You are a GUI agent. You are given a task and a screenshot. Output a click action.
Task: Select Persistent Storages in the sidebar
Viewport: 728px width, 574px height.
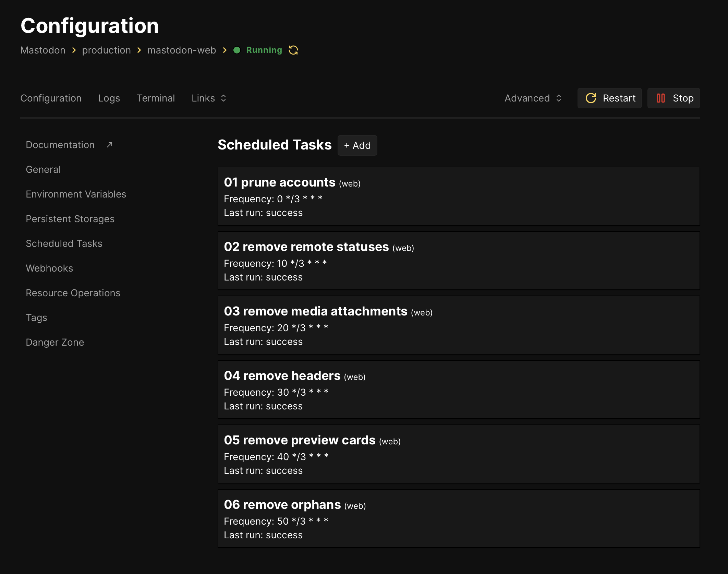click(x=70, y=218)
